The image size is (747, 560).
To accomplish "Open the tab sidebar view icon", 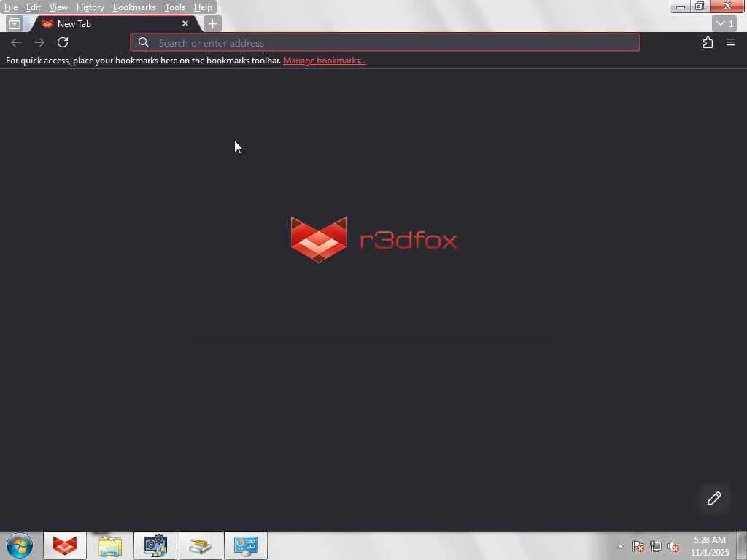I will [15, 23].
